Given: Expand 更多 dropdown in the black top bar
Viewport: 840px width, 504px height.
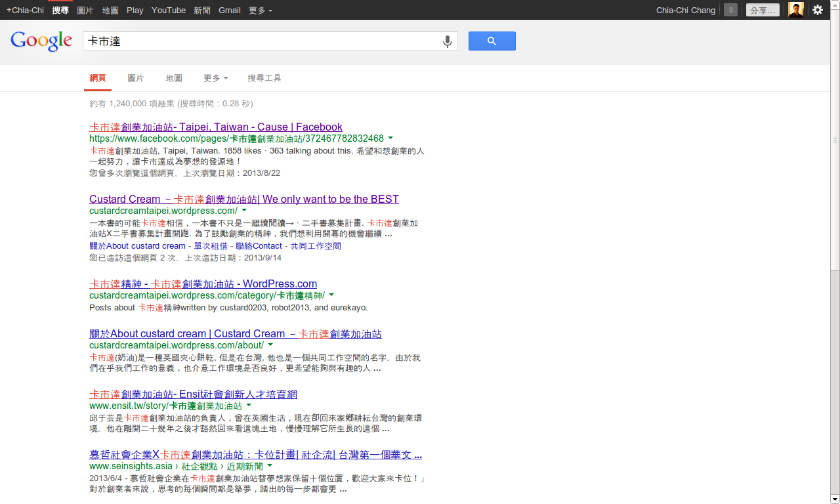Looking at the screenshot, I should click(x=261, y=10).
